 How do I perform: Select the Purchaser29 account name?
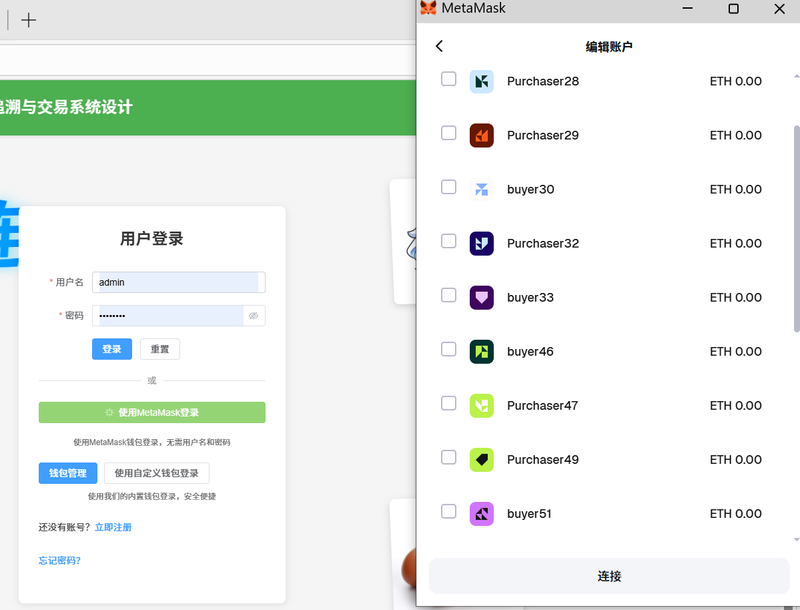[543, 136]
